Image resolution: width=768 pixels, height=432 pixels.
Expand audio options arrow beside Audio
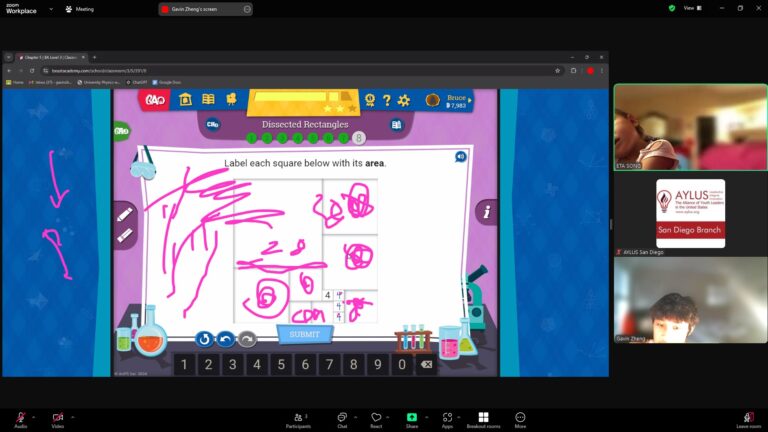[34, 417]
